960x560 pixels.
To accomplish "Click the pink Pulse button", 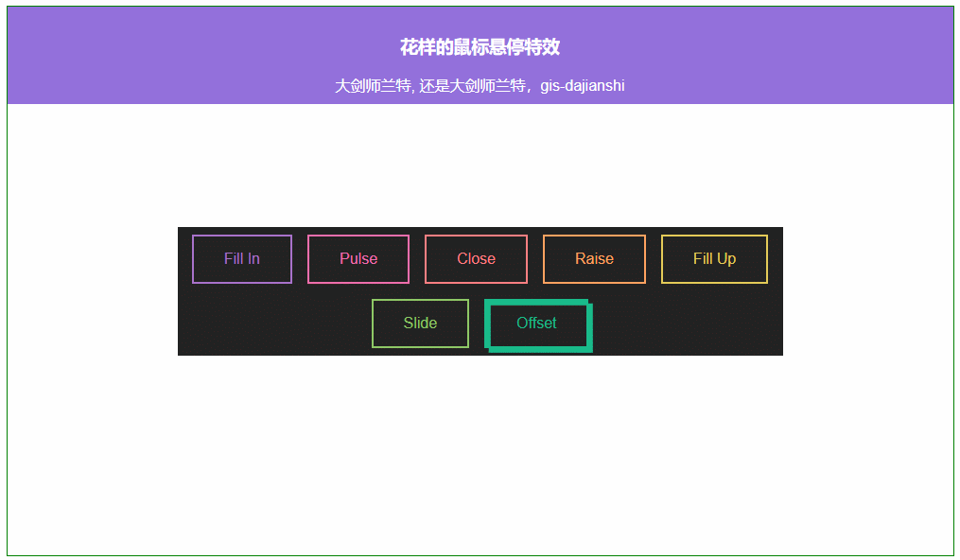I will 358,259.
